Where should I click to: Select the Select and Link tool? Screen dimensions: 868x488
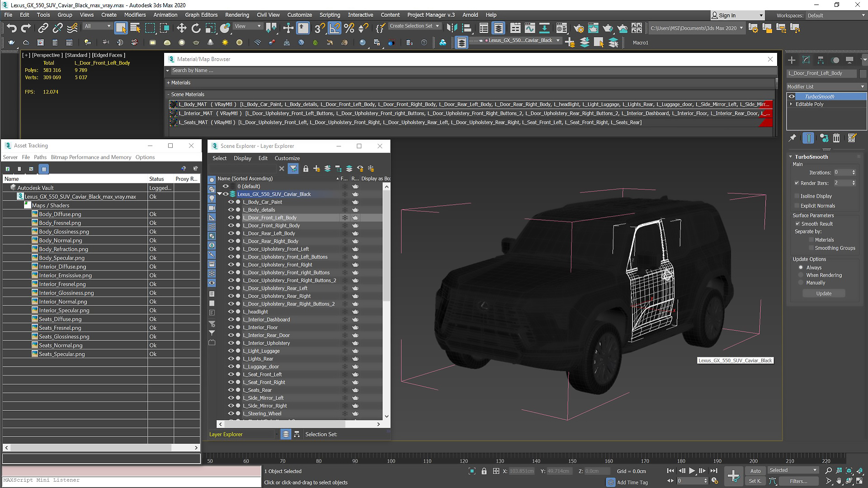pos(43,28)
